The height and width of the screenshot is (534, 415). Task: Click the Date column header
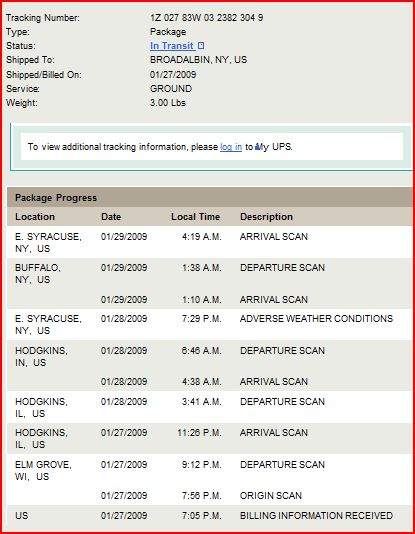[111, 217]
